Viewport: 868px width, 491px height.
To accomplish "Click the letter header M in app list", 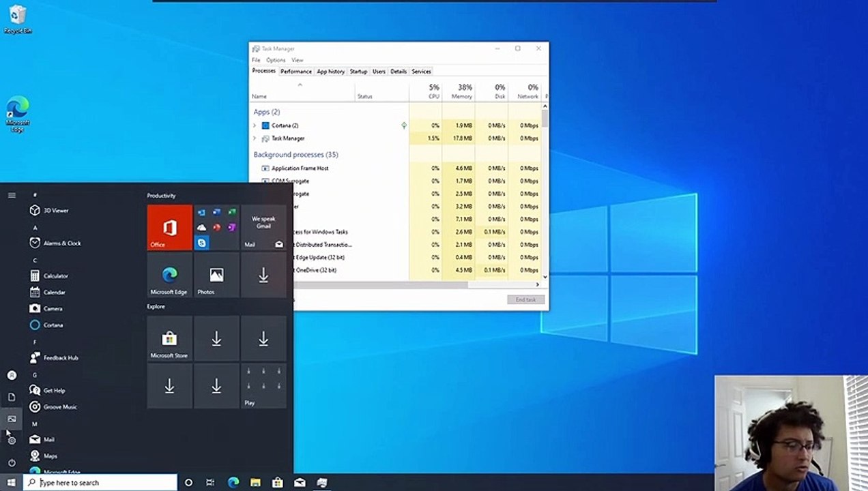I will tap(35, 423).
